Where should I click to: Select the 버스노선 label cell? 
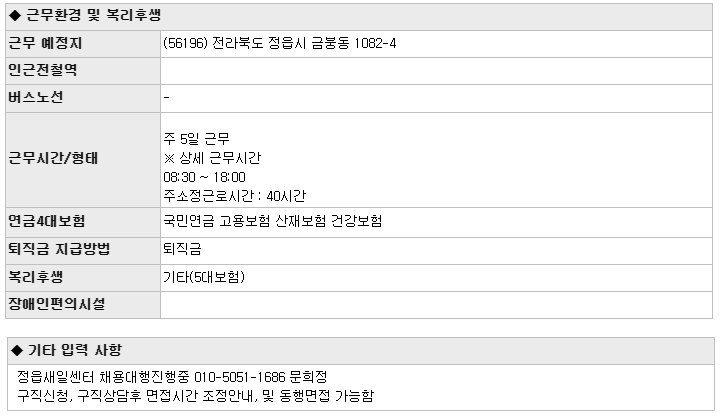click(x=83, y=98)
